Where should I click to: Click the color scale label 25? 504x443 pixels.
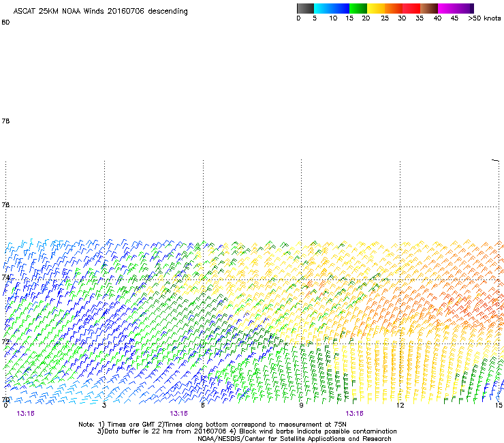tap(385, 18)
